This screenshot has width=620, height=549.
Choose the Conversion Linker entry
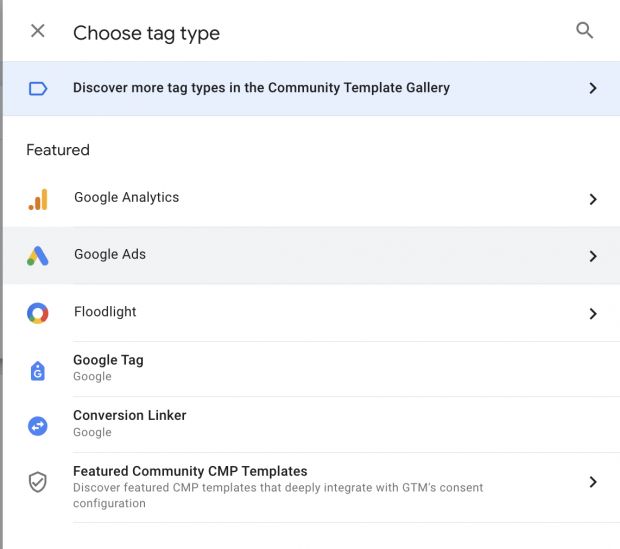coord(312,424)
